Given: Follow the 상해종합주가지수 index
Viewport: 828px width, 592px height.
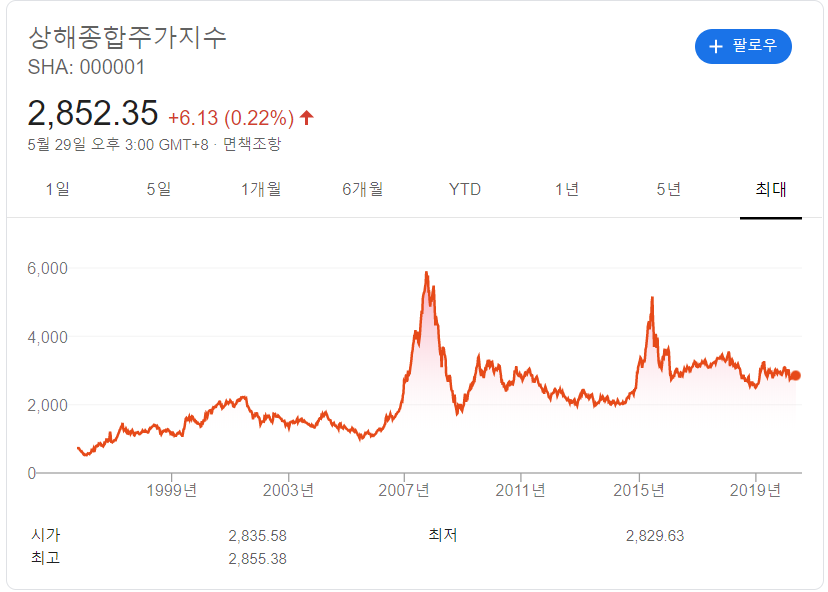Looking at the screenshot, I should 744,46.
